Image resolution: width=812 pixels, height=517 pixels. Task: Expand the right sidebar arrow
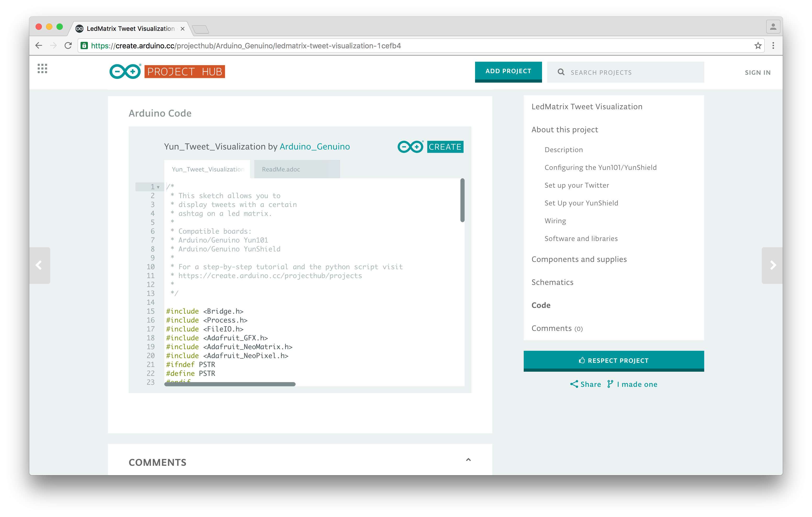coord(773,265)
